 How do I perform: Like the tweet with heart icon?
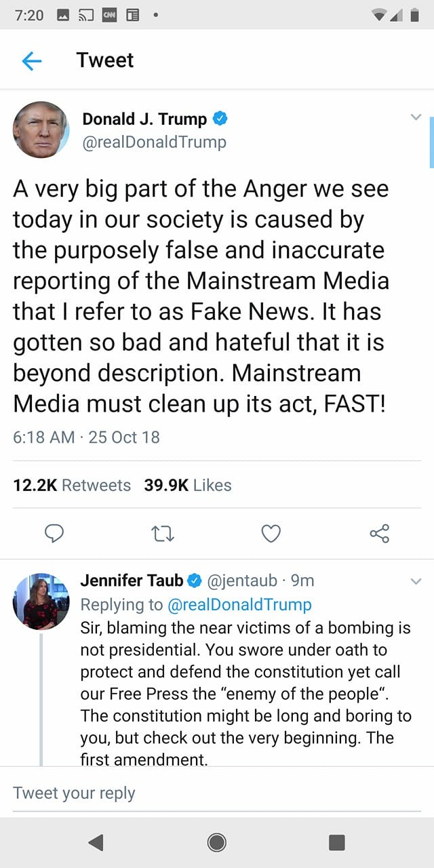click(x=271, y=534)
